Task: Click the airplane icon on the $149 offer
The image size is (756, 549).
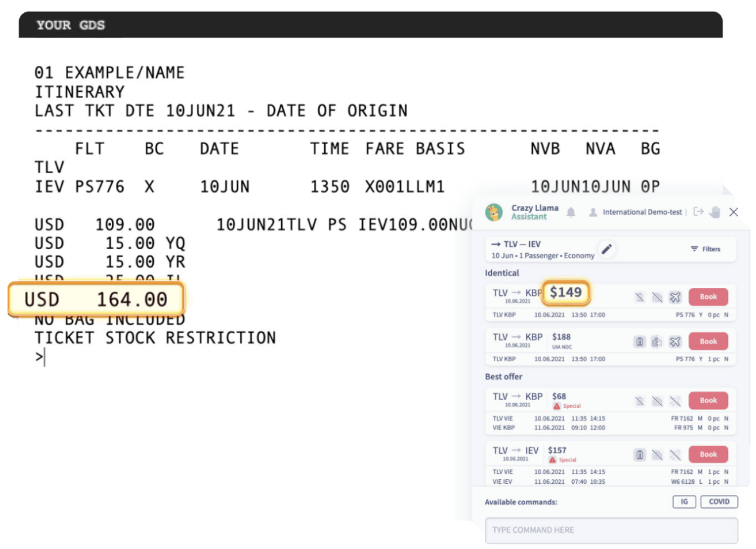Action: [675, 297]
